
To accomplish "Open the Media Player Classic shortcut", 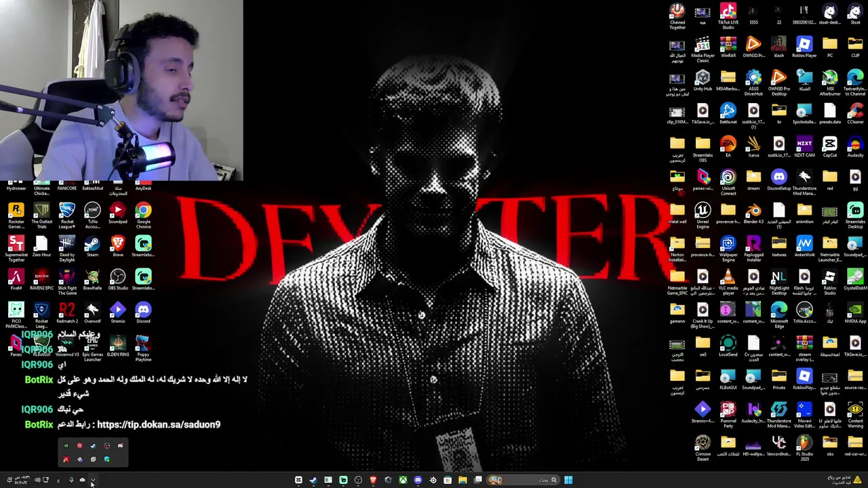I will (x=703, y=49).
